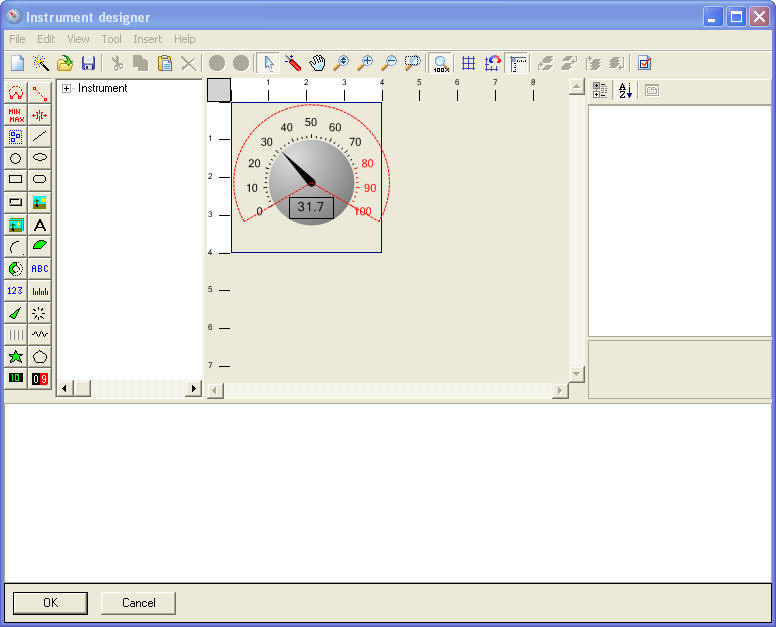This screenshot has width=776, height=627.
Task: Click the Save floppy disk icon
Action: (x=88, y=63)
